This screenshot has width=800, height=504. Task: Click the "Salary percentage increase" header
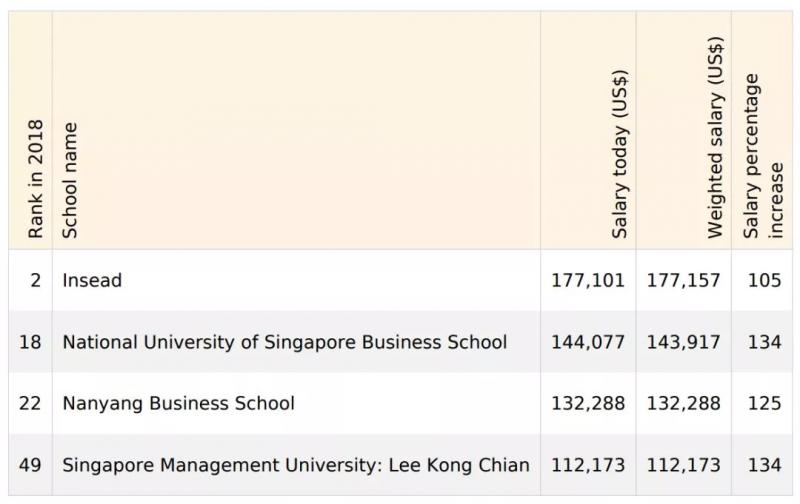764,155
